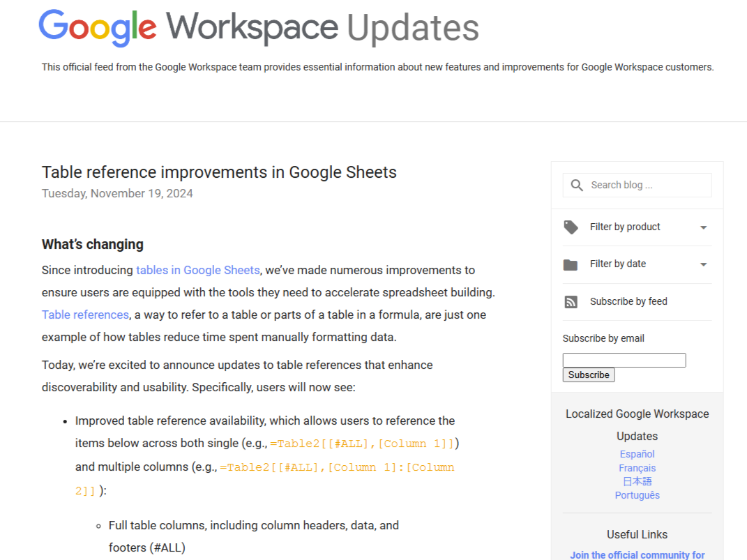Click the RSS feed icon
Screen dimensions: 747x560
click(x=571, y=301)
